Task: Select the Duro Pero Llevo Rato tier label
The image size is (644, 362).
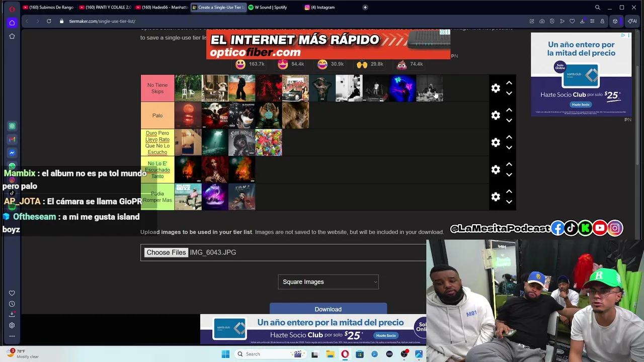Action: tap(157, 143)
